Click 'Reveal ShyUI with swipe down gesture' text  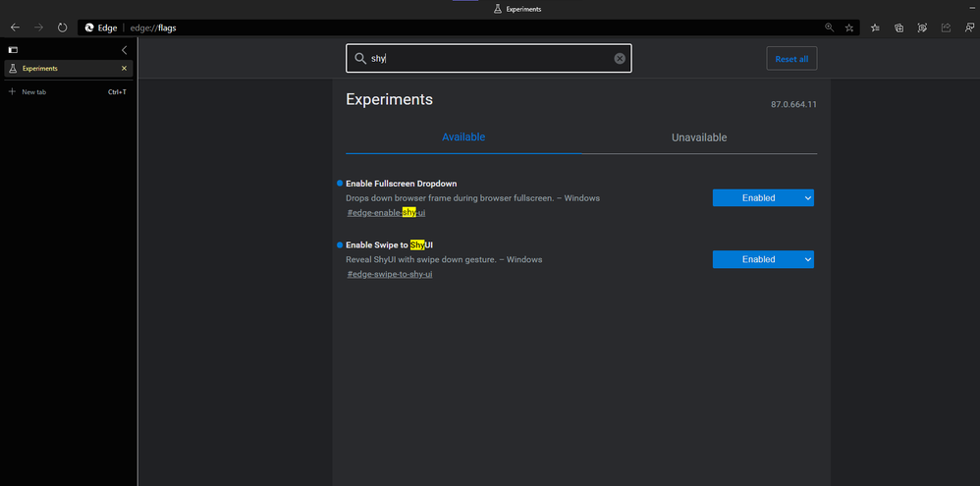tap(444, 259)
